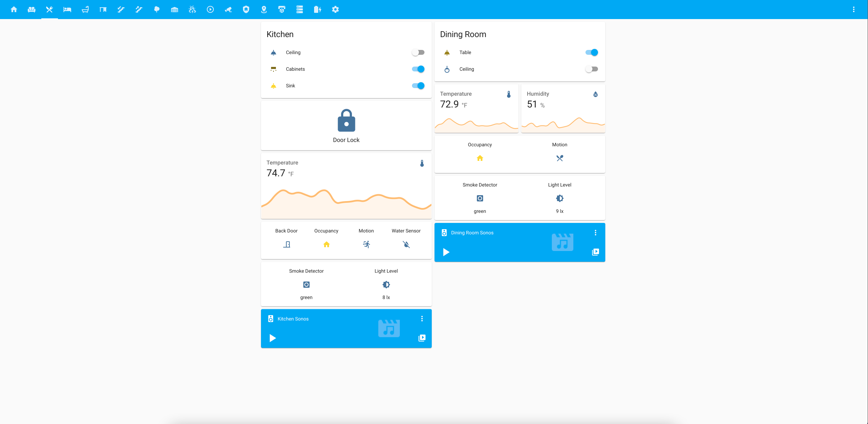This screenshot has width=868, height=424.
Task: Open Dining Room Sonos more options menu
Action: click(x=595, y=233)
